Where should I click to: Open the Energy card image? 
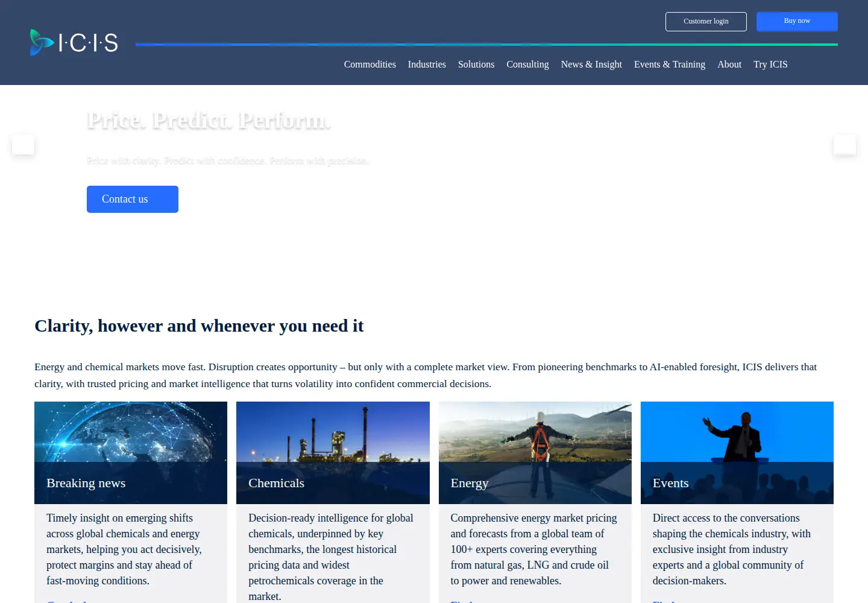535,453
